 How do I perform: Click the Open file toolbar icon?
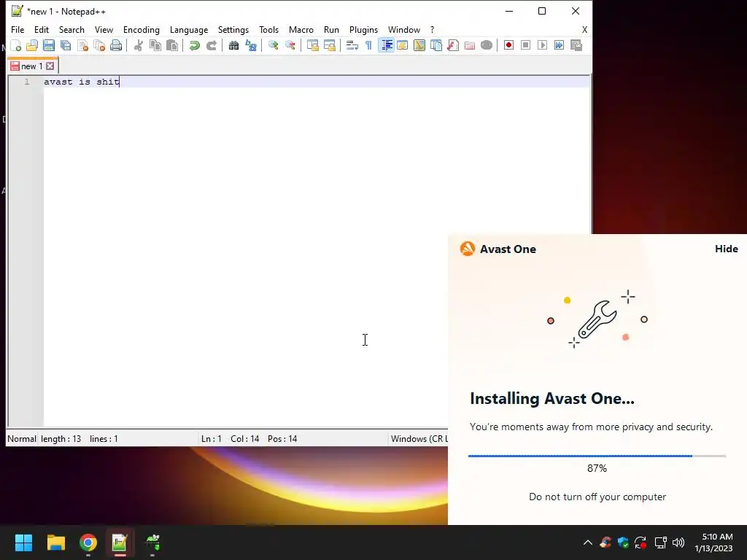tap(32, 45)
